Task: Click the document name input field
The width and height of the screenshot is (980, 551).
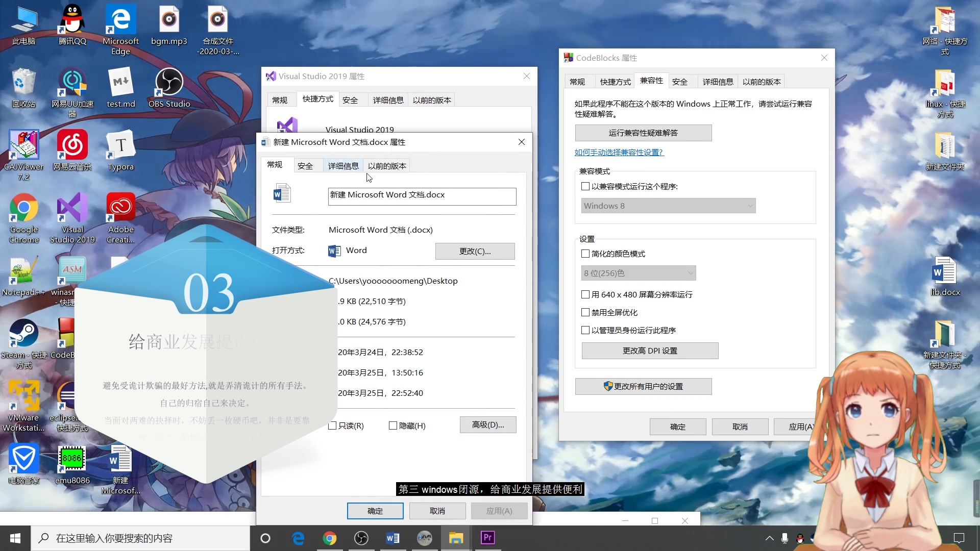Action: click(x=422, y=196)
